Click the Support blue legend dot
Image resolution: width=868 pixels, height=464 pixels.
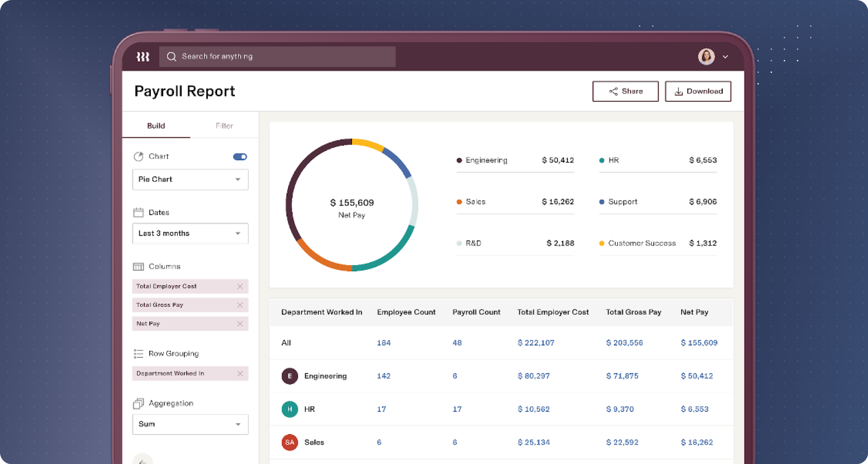click(601, 202)
